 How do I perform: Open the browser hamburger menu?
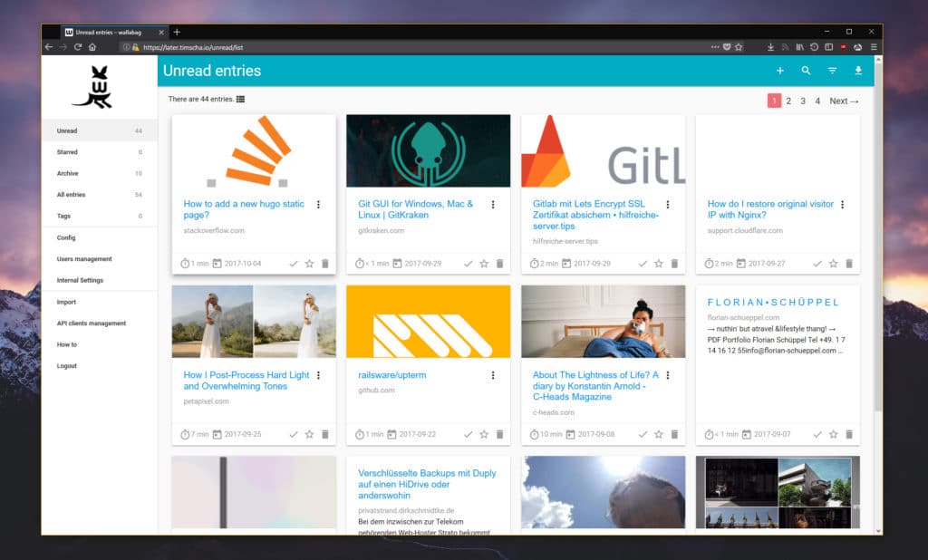point(873,47)
